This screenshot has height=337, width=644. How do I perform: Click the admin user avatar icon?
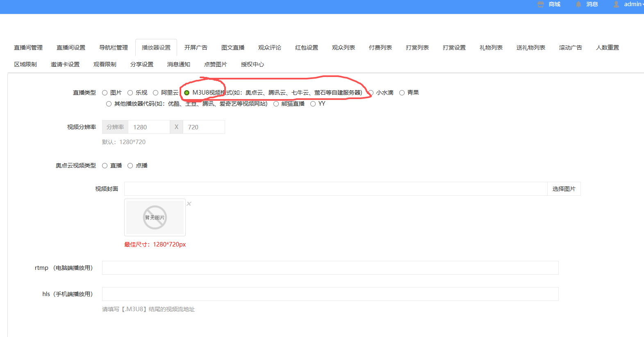[x=616, y=5]
